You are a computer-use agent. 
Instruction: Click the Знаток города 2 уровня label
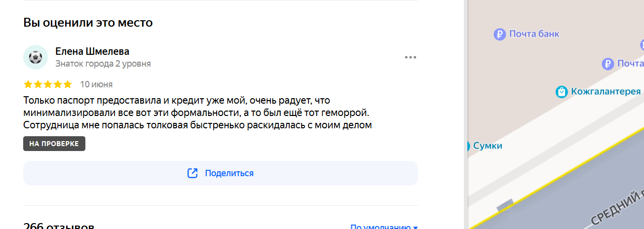tap(103, 64)
